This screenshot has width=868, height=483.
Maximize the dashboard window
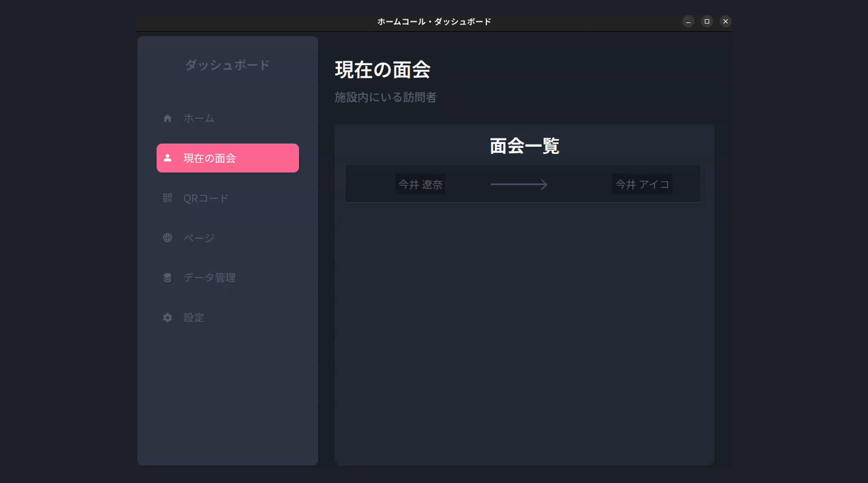(707, 21)
